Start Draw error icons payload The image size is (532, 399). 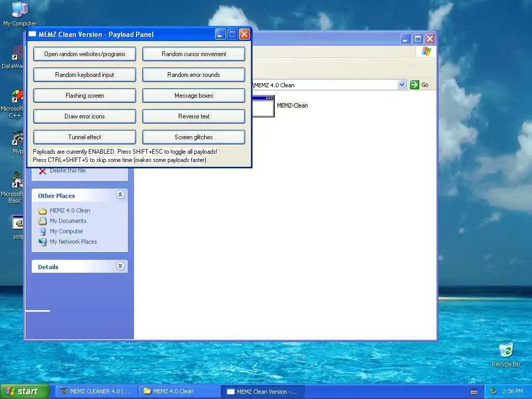(85, 116)
